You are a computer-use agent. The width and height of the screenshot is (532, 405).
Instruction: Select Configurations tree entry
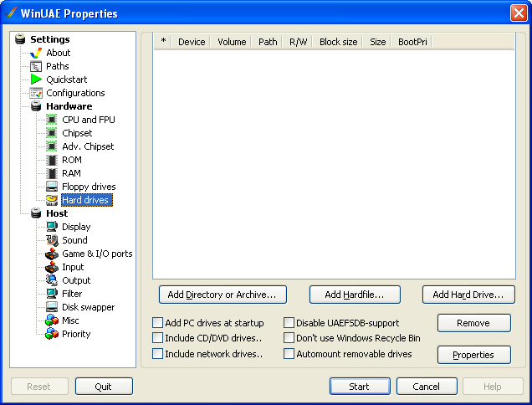point(75,93)
